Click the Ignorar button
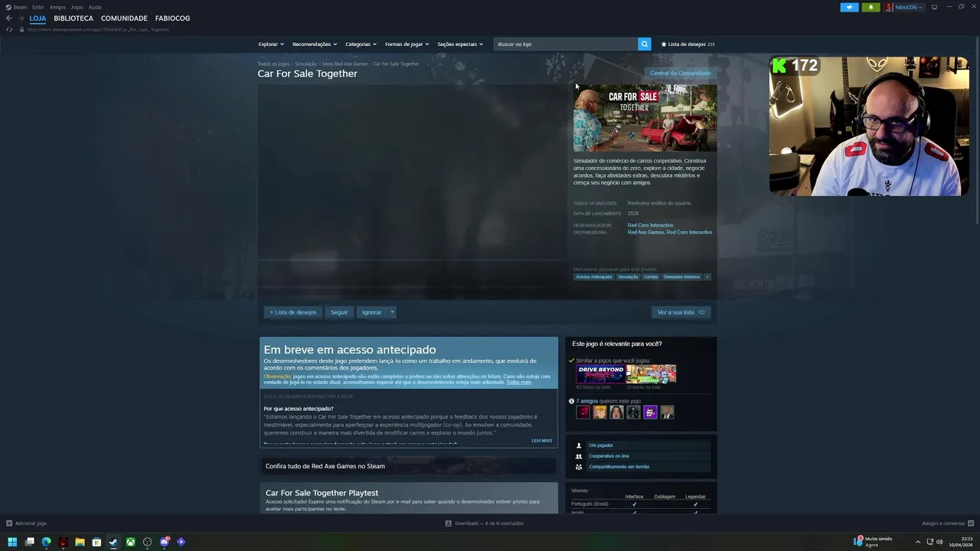The width and height of the screenshot is (980, 551). tap(372, 312)
